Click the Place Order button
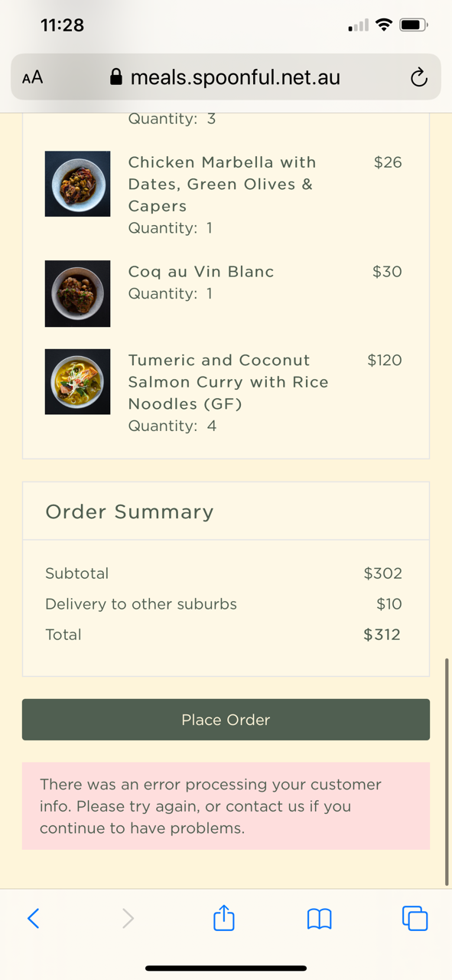This screenshot has width=452, height=980. tap(226, 720)
